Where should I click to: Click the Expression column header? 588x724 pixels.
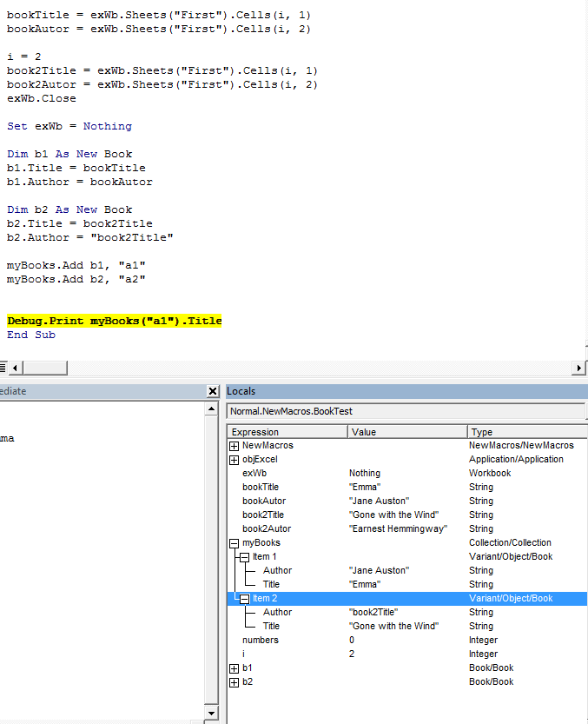(287, 432)
